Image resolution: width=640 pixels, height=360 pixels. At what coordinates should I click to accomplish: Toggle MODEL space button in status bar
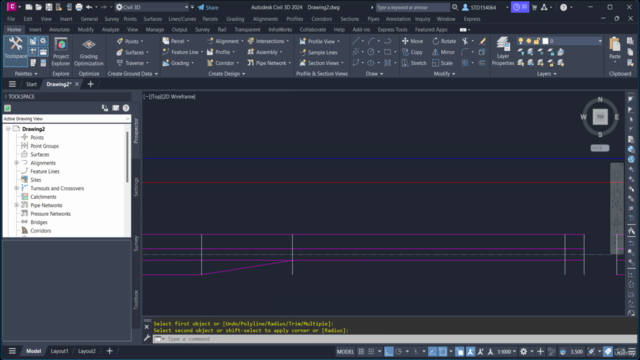[345, 351]
